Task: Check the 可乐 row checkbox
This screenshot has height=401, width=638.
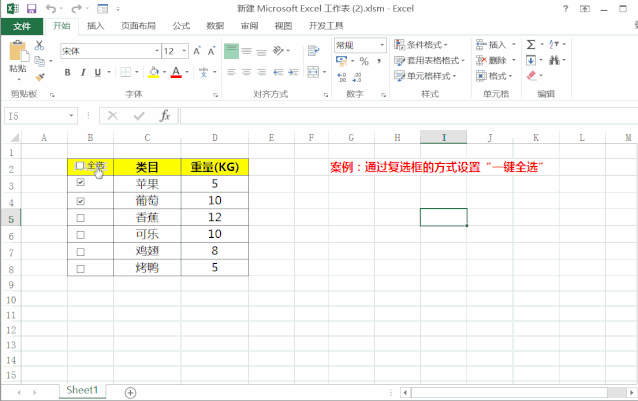Action: tap(81, 235)
